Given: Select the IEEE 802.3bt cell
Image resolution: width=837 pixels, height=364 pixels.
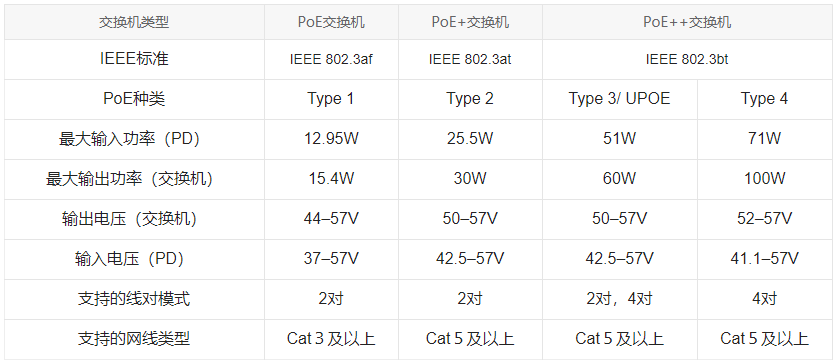Looking at the screenshot, I should pyautogui.click(x=687, y=59).
